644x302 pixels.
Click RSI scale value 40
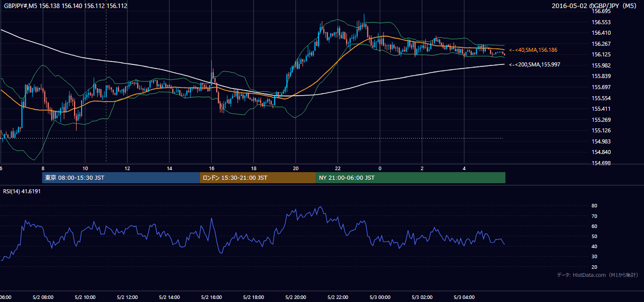pos(594,247)
